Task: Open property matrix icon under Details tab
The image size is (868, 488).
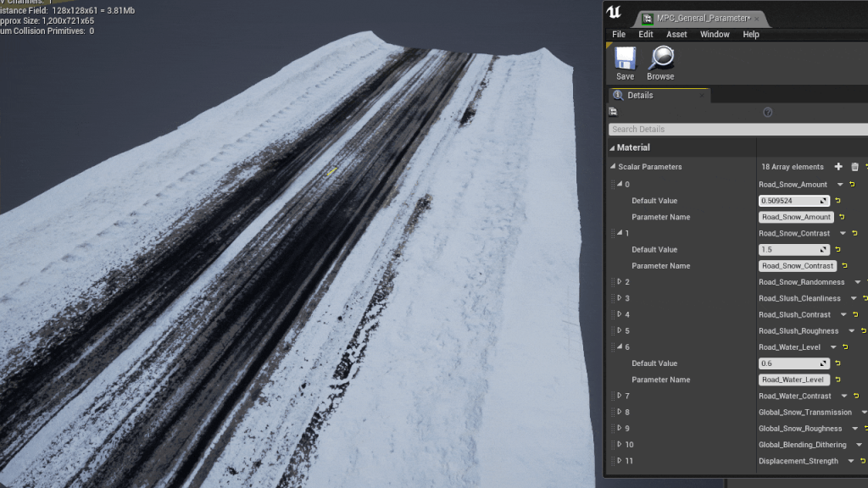Action: [x=613, y=112]
